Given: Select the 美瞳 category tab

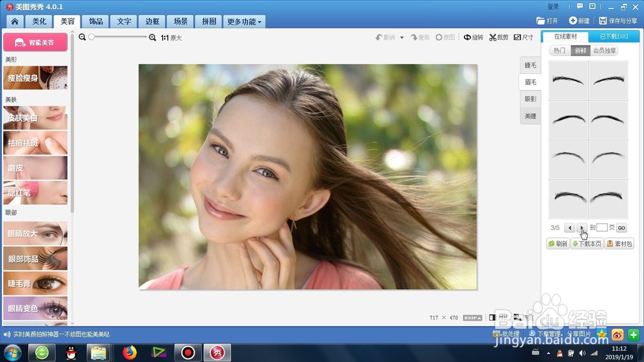Looking at the screenshot, I should tap(530, 117).
